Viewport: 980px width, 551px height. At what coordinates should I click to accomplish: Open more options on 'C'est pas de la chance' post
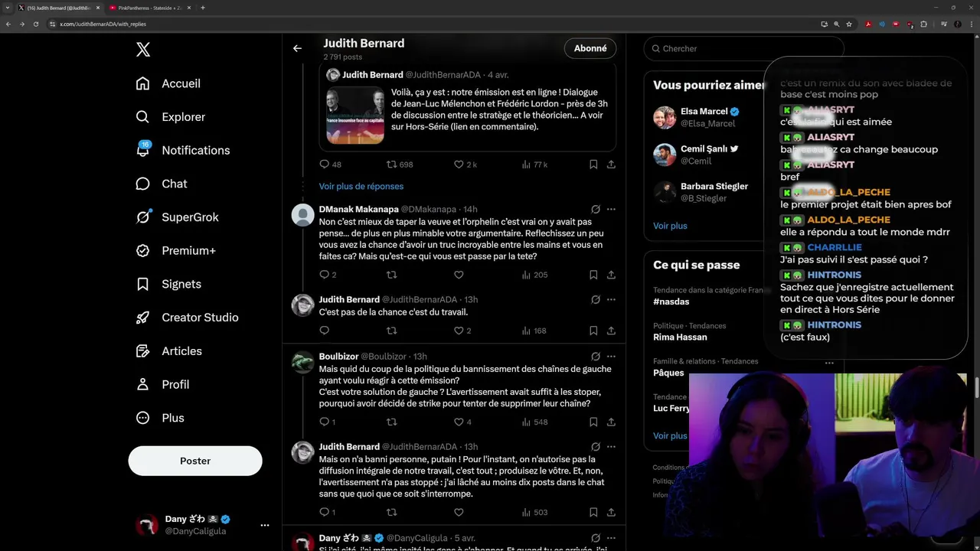[x=611, y=299]
